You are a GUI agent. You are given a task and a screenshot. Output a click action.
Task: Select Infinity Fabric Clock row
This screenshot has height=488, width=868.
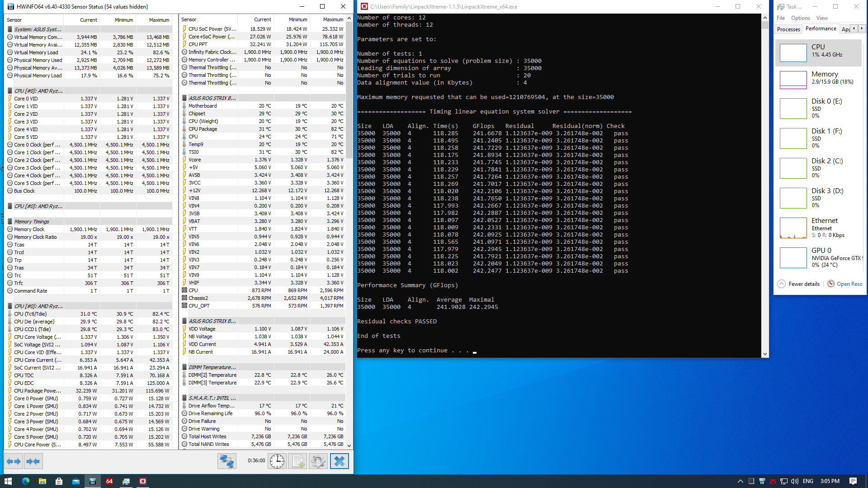(x=263, y=52)
